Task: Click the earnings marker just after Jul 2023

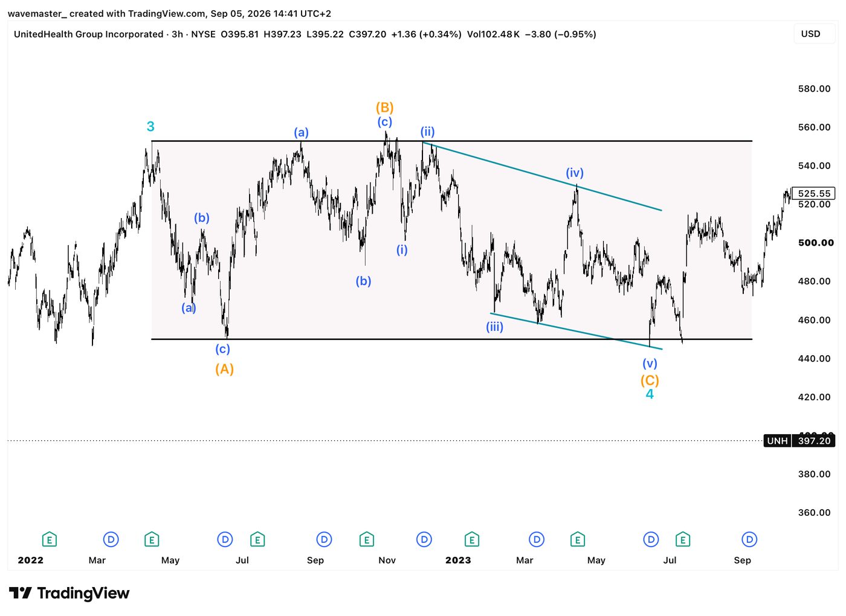Action: pos(683,539)
